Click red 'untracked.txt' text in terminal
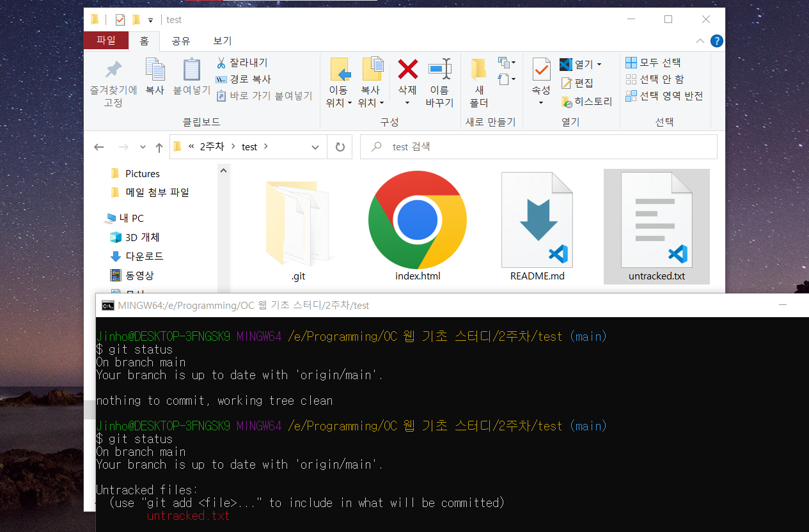 click(x=188, y=516)
